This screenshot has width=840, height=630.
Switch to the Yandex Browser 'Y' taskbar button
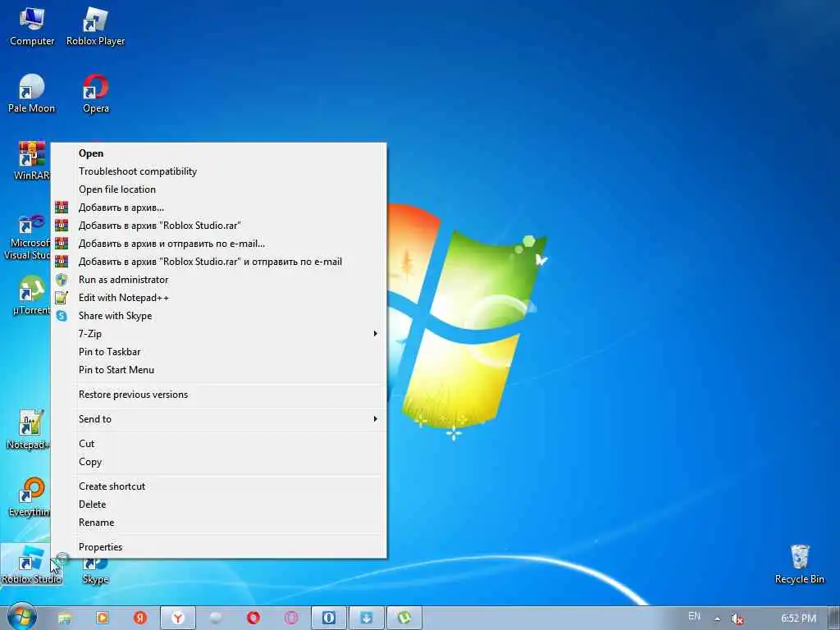[178, 619]
